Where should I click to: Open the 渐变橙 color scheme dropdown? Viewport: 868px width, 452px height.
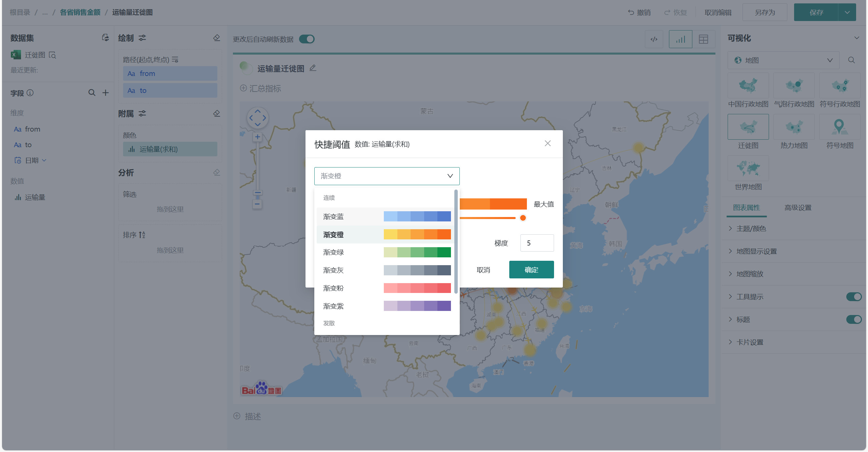(387, 176)
